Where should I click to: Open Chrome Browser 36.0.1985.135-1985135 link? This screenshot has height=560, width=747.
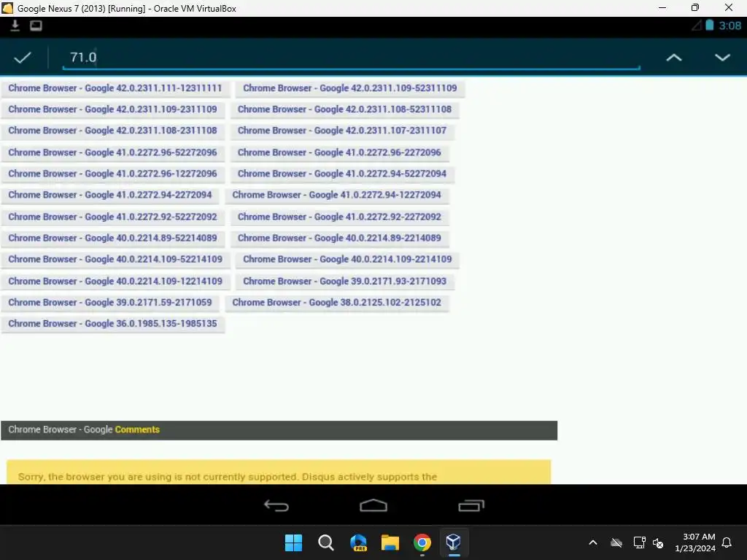pos(113,324)
